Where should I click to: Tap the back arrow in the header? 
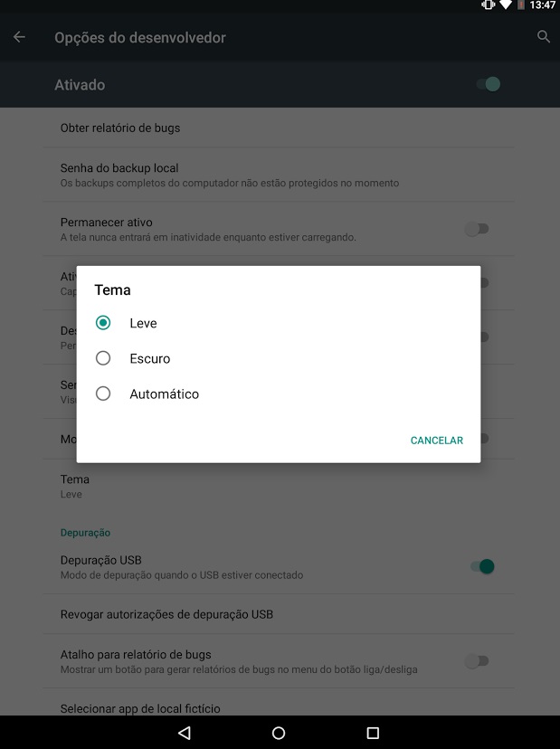19,37
